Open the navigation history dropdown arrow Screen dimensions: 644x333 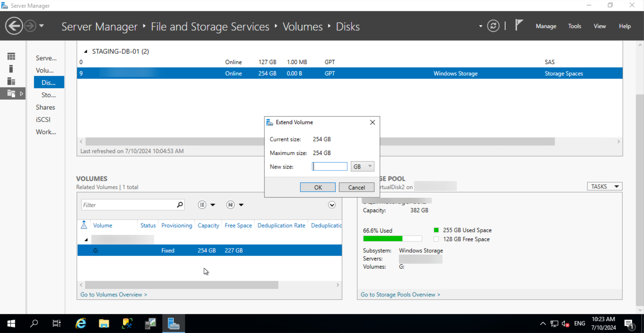pyautogui.click(x=42, y=26)
